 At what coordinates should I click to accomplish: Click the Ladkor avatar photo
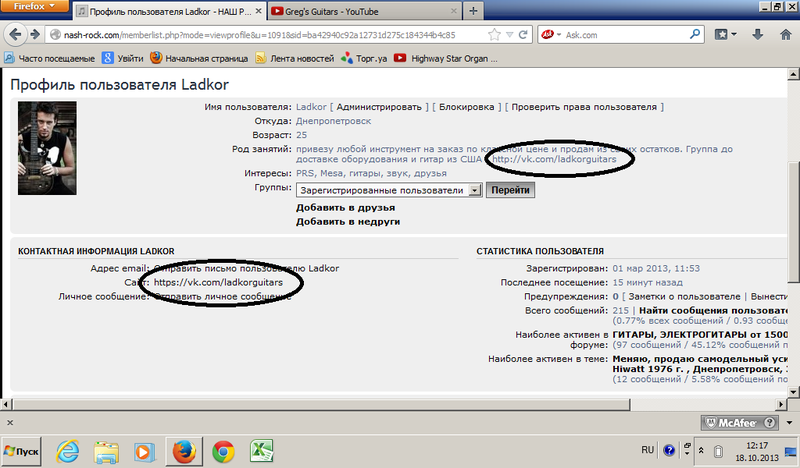pyautogui.click(x=47, y=148)
